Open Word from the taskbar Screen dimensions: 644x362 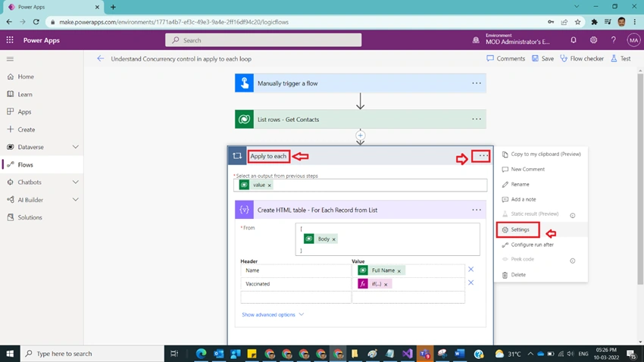tap(460, 354)
